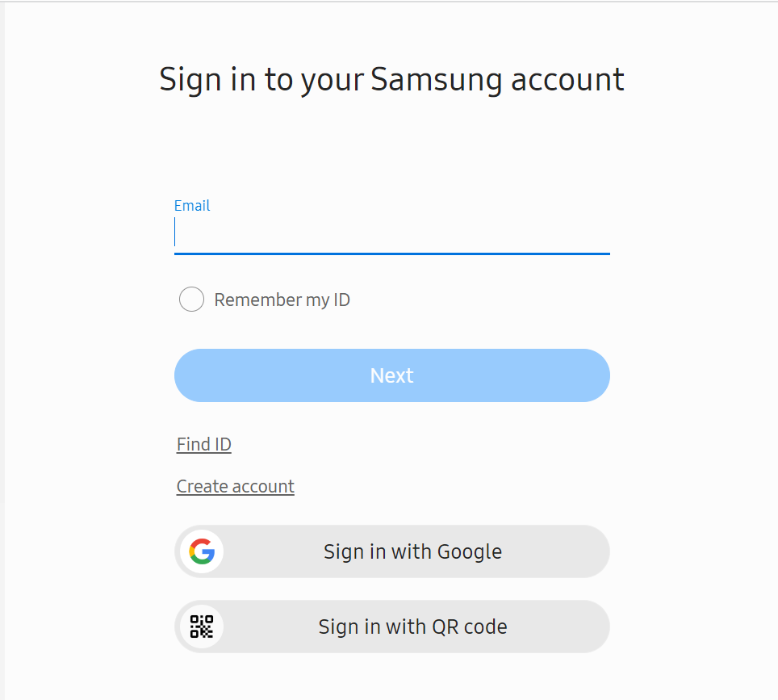The height and width of the screenshot is (700, 778).
Task: Click the blue Email field label
Action: pos(192,206)
